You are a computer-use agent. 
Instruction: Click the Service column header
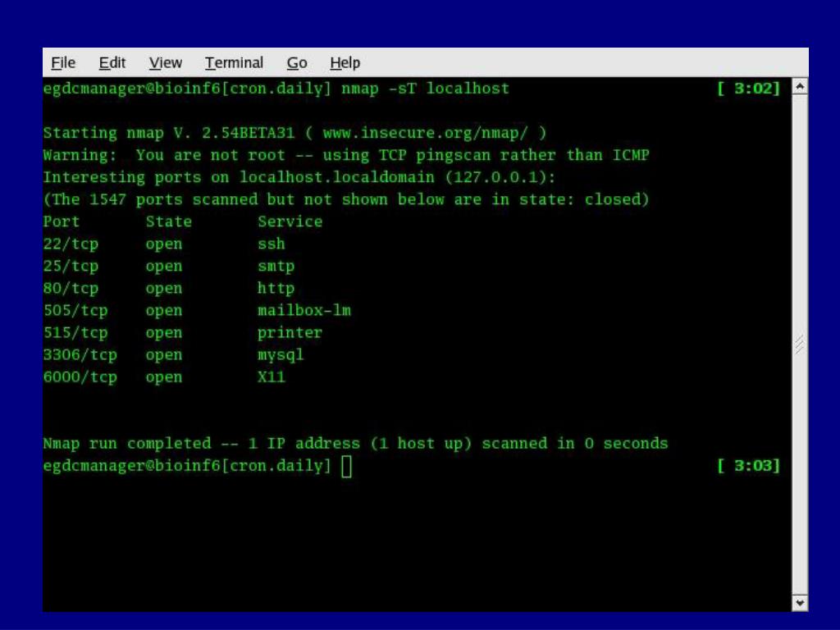point(290,221)
